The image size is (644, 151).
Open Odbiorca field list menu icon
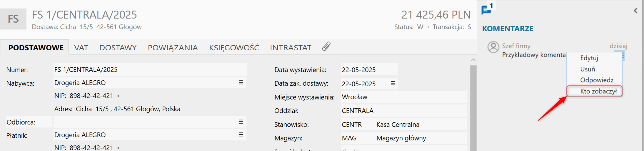coord(241,122)
